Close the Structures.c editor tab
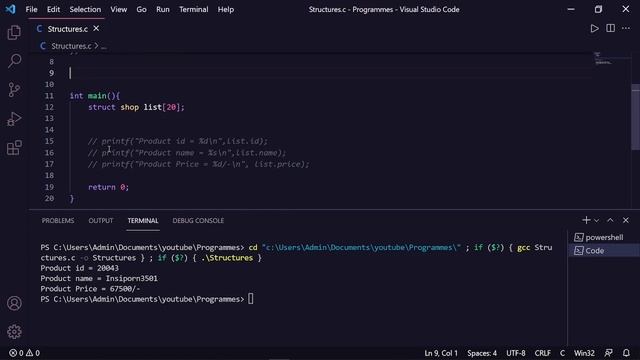640x360 pixels. tap(96, 29)
